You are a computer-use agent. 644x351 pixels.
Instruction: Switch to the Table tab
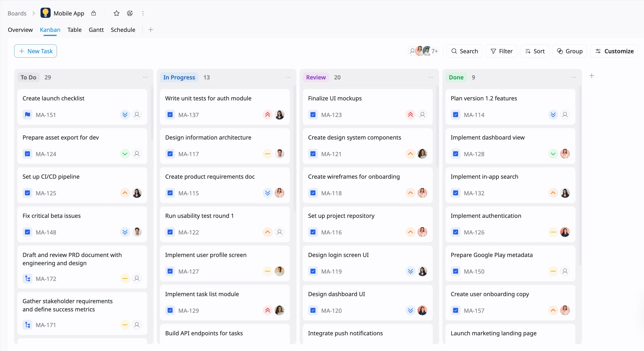click(x=75, y=30)
